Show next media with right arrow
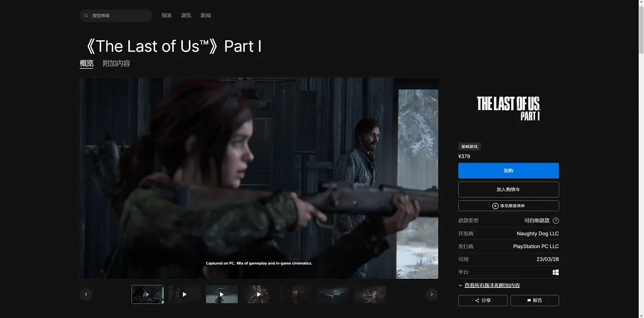Screen dimensions: 644x318 (432, 294)
